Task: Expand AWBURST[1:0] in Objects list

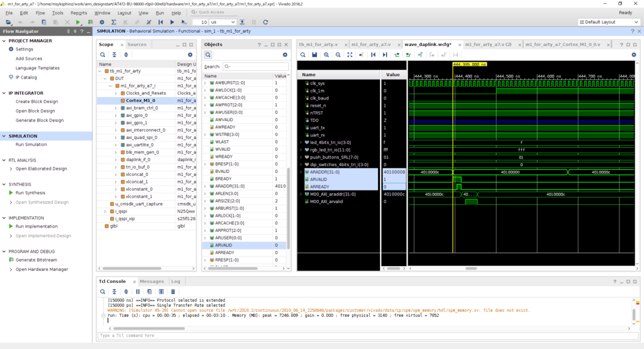Action: tap(206, 82)
